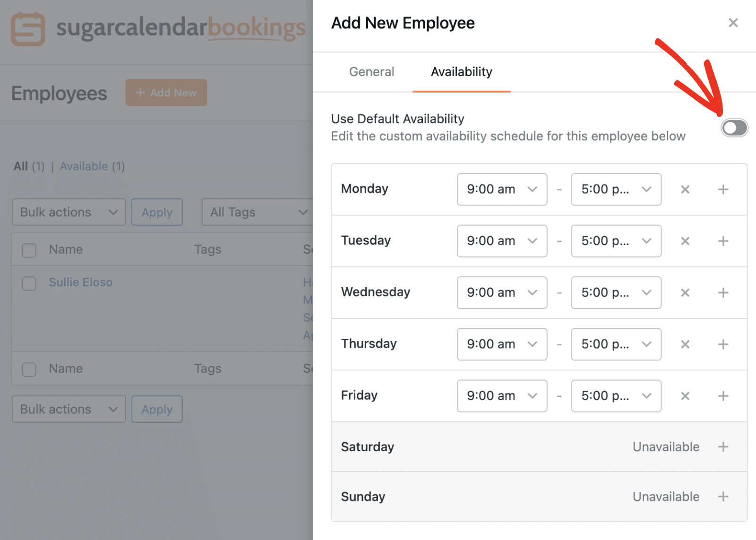
Task: Check the select-all checkbox in the table header
Action: [x=29, y=250]
